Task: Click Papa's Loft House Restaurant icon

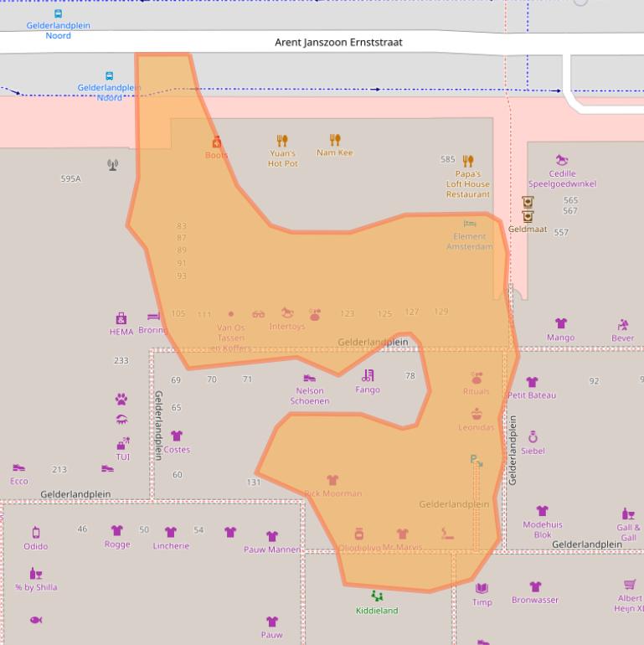Action: 468,160
